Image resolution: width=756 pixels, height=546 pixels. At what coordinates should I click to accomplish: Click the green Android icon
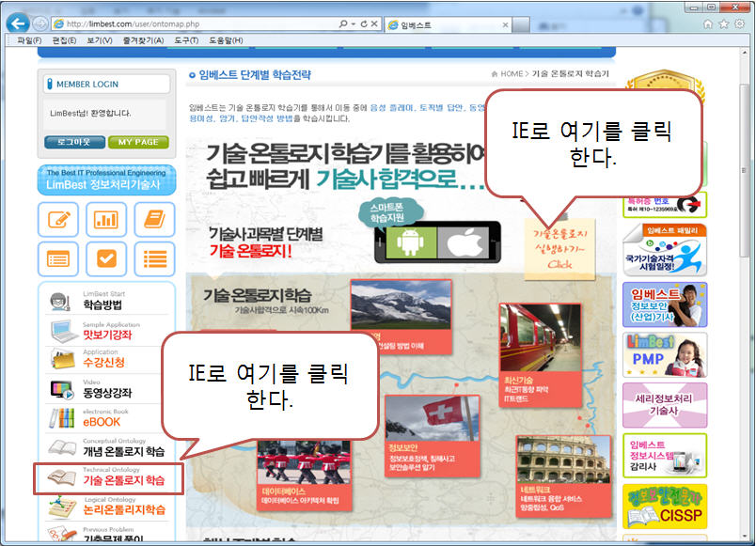(411, 242)
